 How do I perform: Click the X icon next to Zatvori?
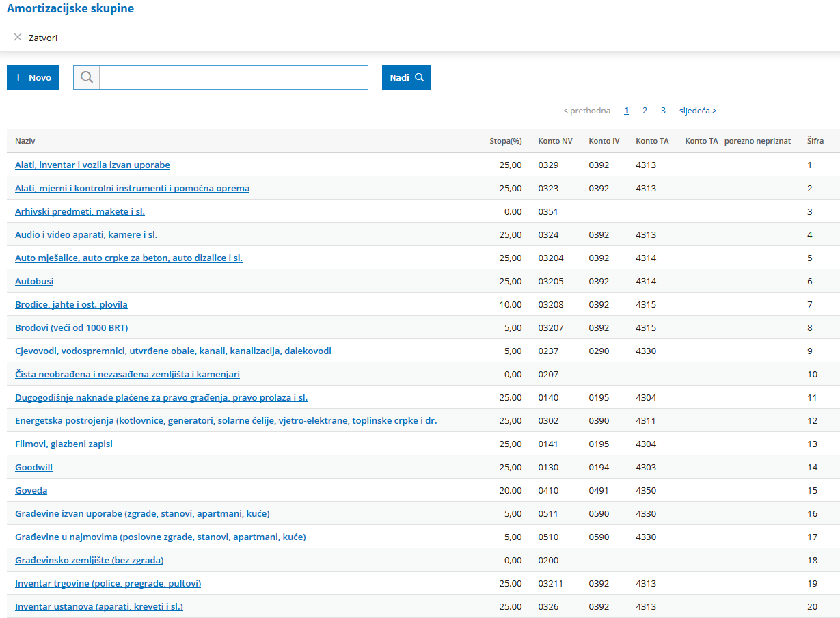(18, 37)
